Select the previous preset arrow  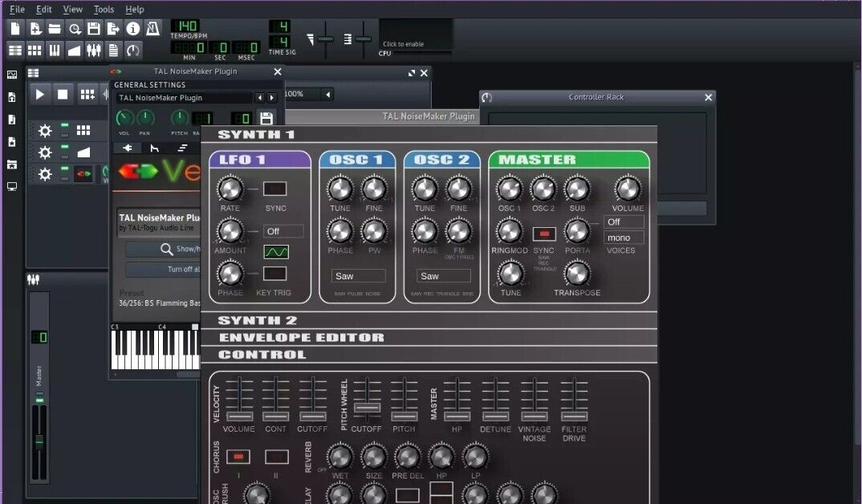coord(260,98)
